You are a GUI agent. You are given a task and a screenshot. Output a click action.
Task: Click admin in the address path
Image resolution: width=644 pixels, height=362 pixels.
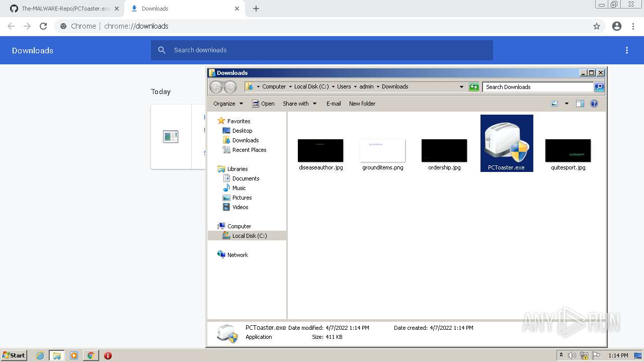(x=367, y=86)
